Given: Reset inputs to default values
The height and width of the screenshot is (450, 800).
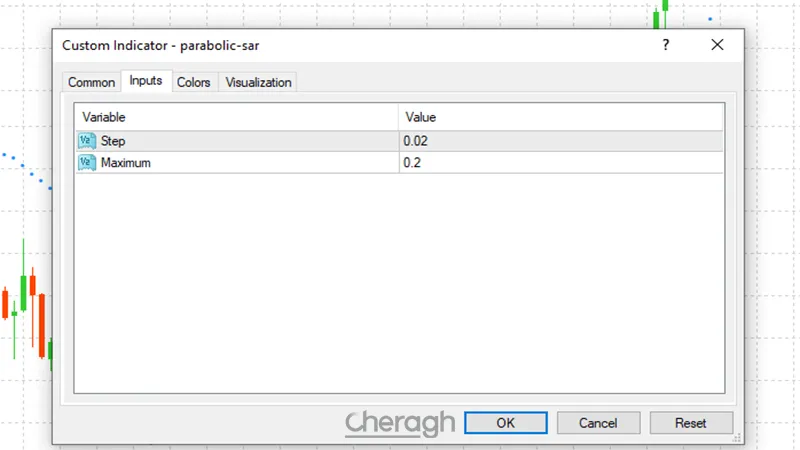Looking at the screenshot, I should point(691,423).
